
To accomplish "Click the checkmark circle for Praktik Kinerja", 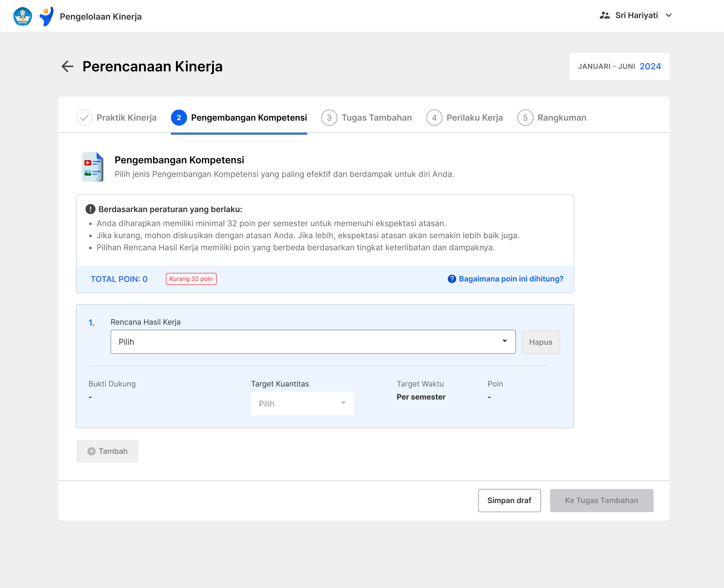I will 84,118.
